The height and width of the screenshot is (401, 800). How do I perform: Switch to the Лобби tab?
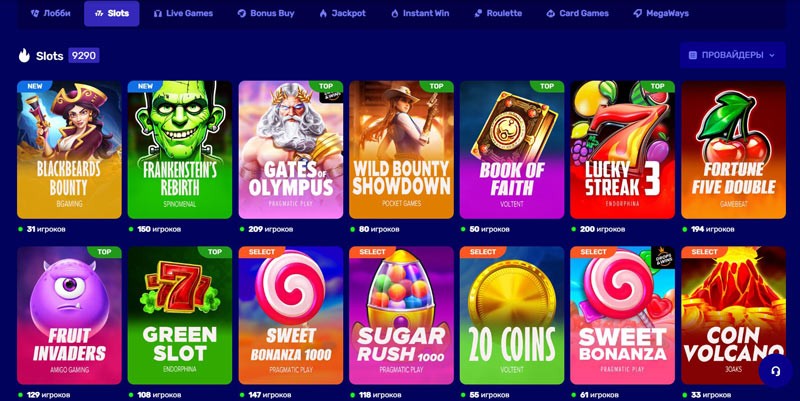coord(51,14)
